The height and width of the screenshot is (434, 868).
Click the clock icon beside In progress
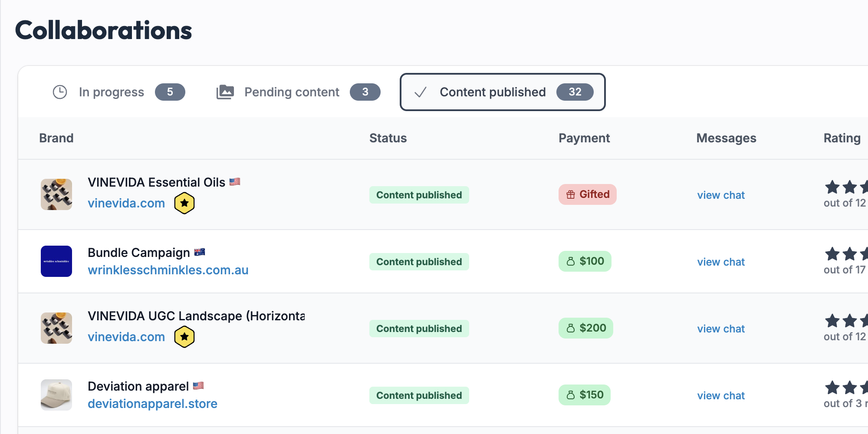click(x=60, y=92)
